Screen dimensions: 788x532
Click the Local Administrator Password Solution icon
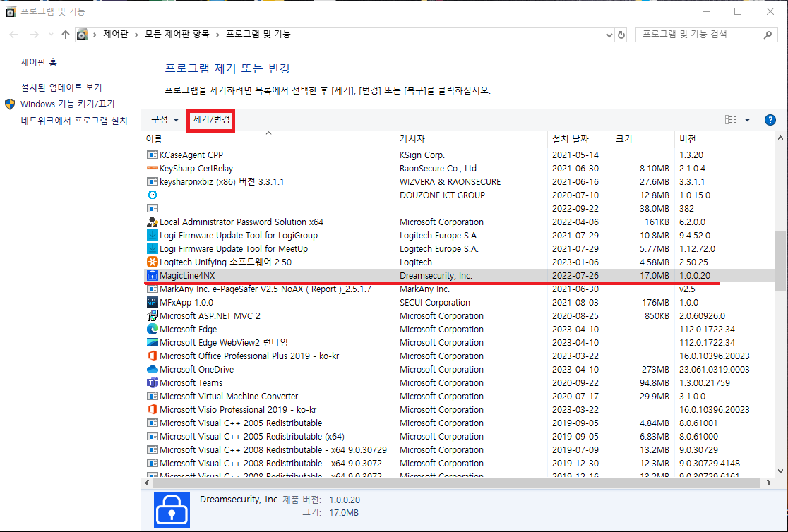coord(153,222)
